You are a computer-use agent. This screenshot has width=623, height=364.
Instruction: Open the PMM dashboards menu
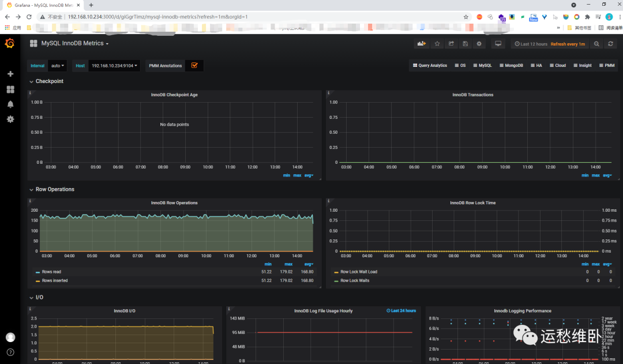click(607, 66)
